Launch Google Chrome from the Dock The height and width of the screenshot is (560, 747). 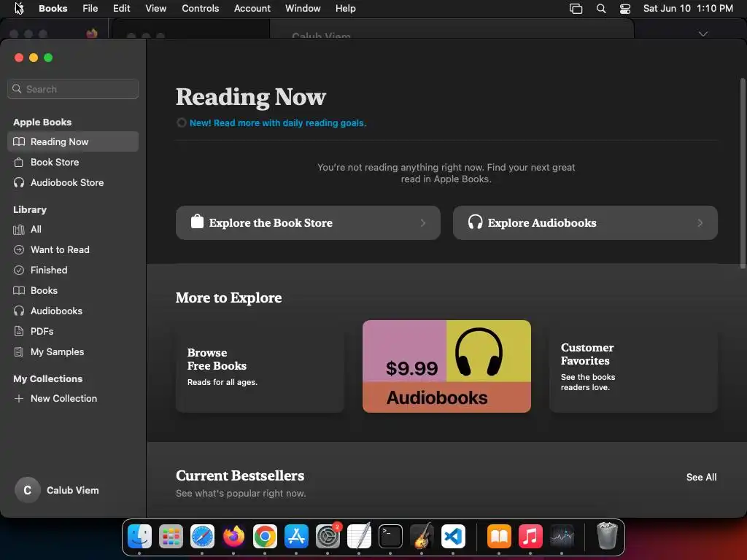[265, 536]
